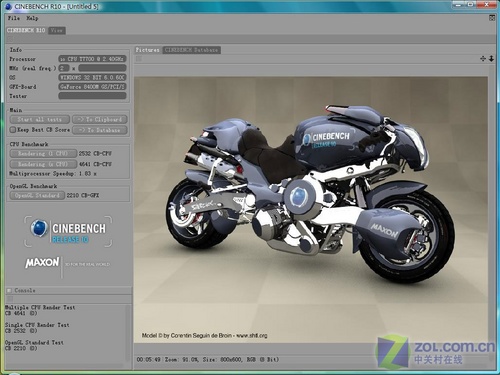Screen dimensions: 500x375
Task: Click the console vertical scrollbar
Action: (x=128, y=333)
